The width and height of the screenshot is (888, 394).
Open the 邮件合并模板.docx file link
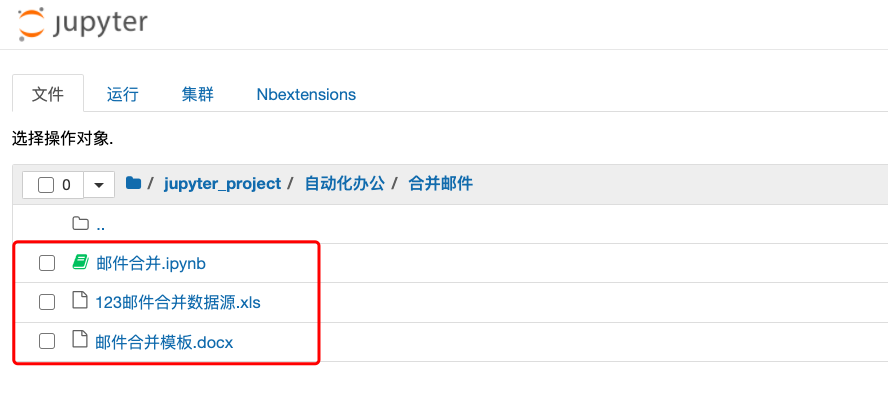click(164, 342)
